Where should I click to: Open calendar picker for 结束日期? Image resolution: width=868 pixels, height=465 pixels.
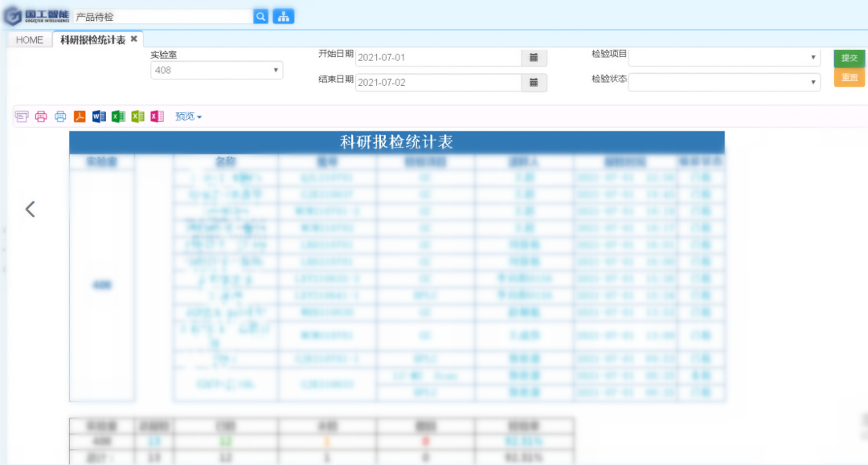pyautogui.click(x=534, y=83)
